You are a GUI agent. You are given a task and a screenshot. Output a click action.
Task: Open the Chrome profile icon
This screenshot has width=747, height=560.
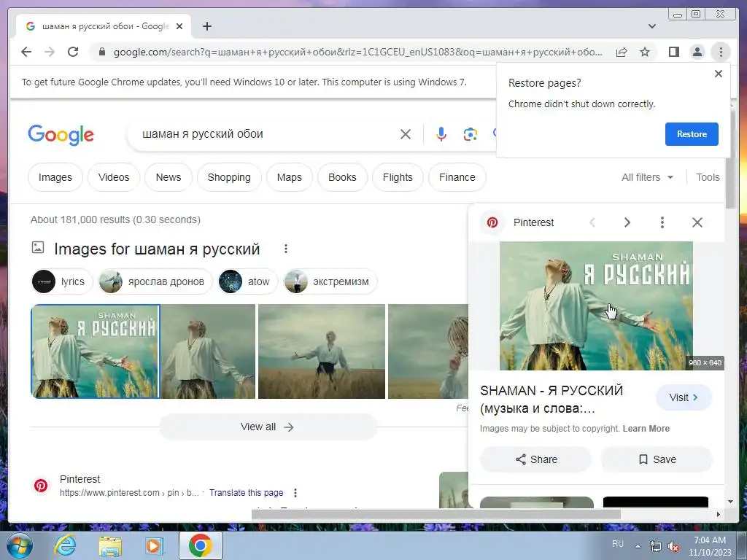point(697,52)
